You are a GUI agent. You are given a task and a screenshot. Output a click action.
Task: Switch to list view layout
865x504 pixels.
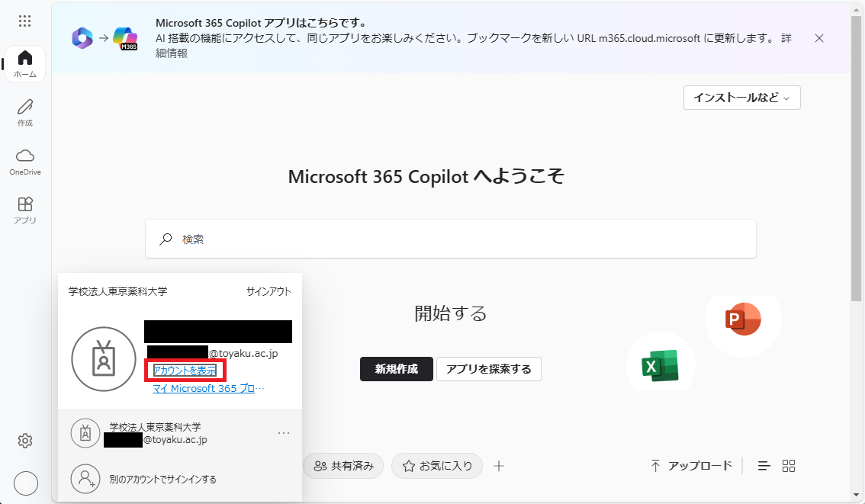coord(764,465)
